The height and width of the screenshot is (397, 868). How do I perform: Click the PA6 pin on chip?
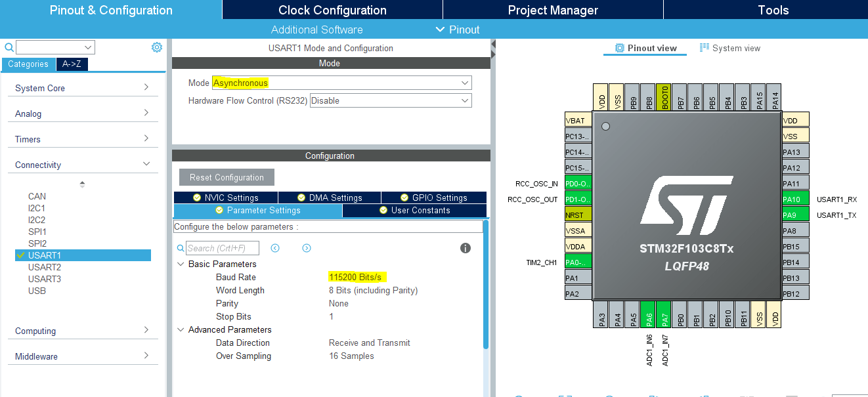coord(647,315)
